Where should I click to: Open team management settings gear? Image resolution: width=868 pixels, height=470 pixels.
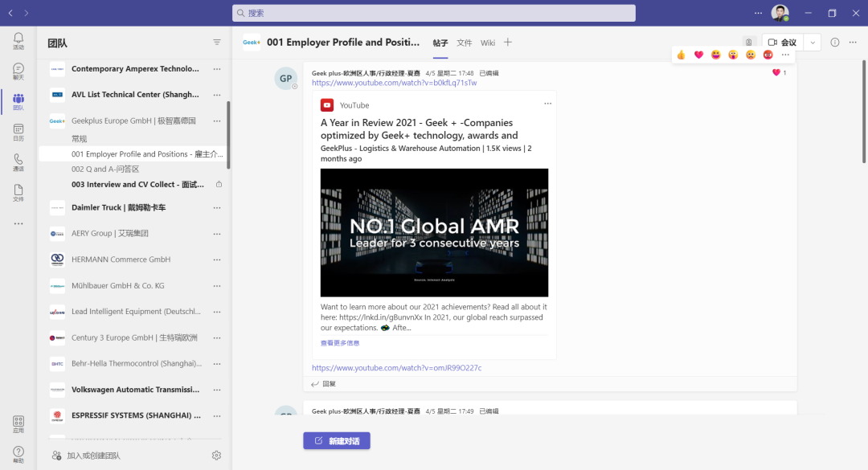(x=216, y=455)
